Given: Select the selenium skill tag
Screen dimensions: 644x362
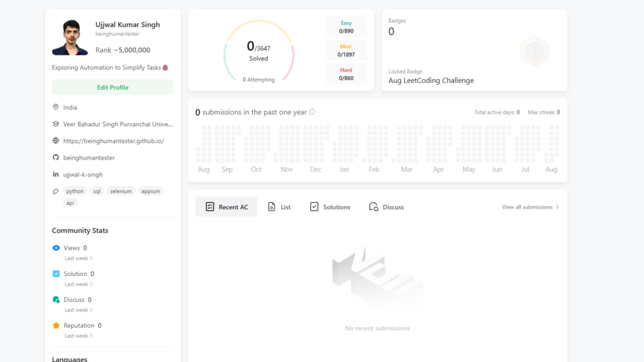Looking at the screenshot, I should click(x=121, y=191).
